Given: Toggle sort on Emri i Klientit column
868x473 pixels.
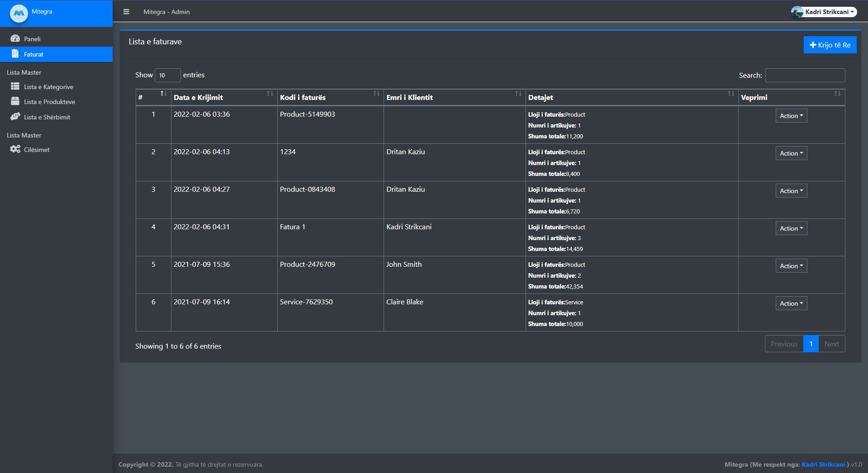Looking at the screenshot, I should tap(454, 97).
